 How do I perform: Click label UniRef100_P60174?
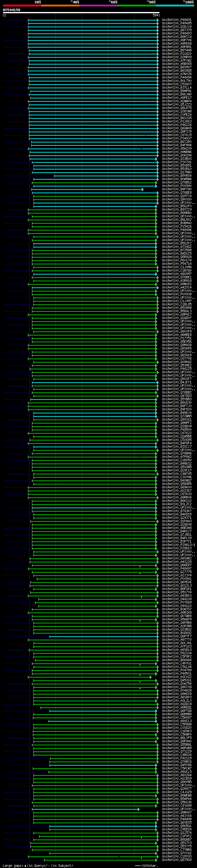176,260
